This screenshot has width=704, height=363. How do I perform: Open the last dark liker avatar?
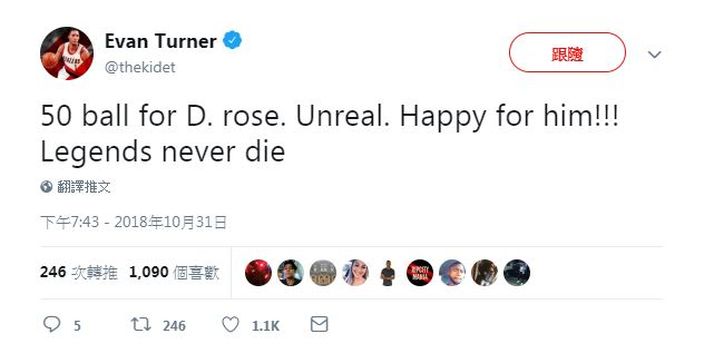(517, 273)
